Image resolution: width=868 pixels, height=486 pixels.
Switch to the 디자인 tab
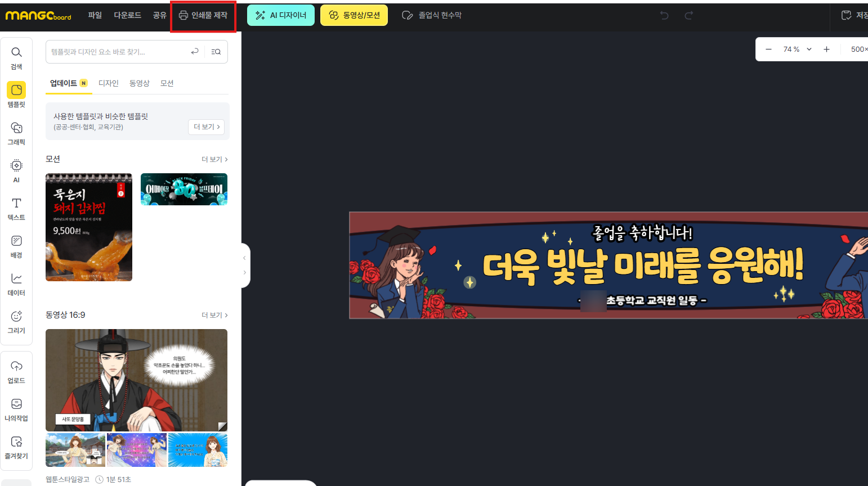click(x=108, y=83)
